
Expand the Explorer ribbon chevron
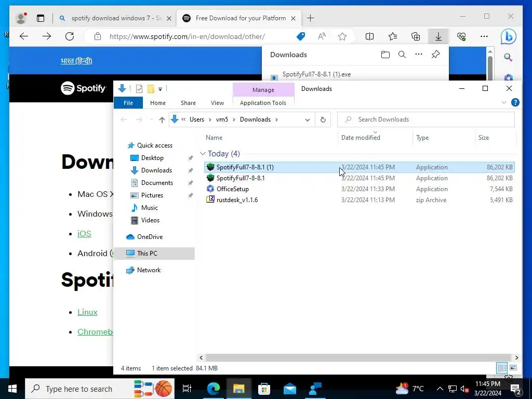(x=504, y=102)
